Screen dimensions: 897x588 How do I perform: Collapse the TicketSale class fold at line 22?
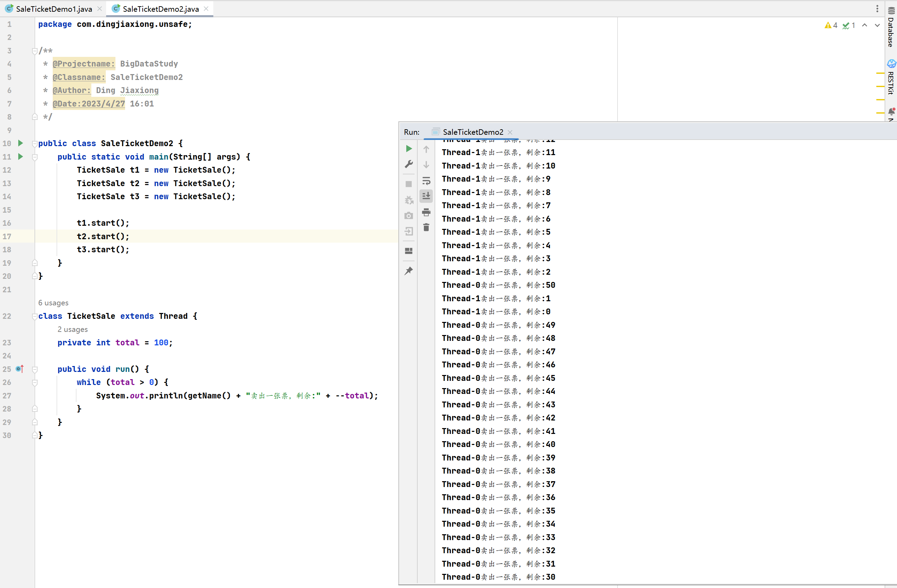[x=35, y=316]
